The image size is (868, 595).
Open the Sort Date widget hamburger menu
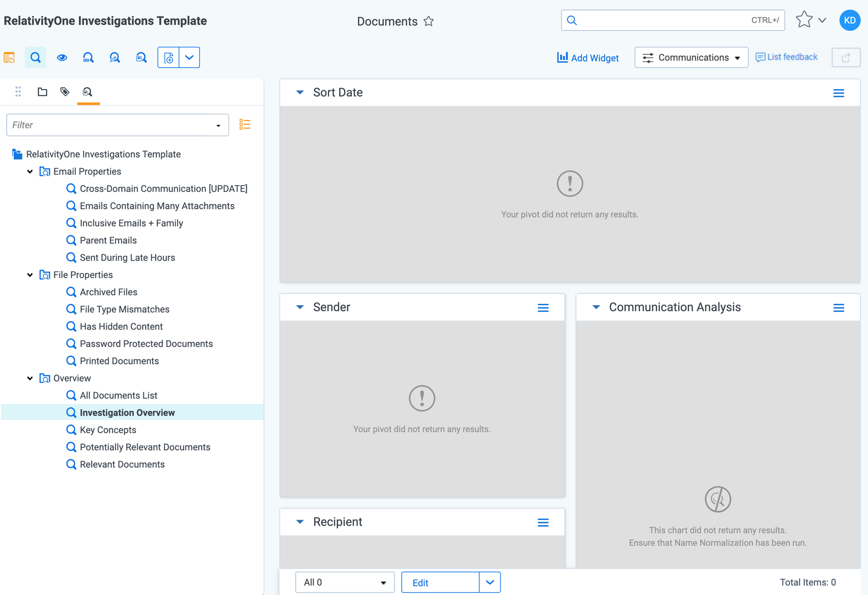839,93
